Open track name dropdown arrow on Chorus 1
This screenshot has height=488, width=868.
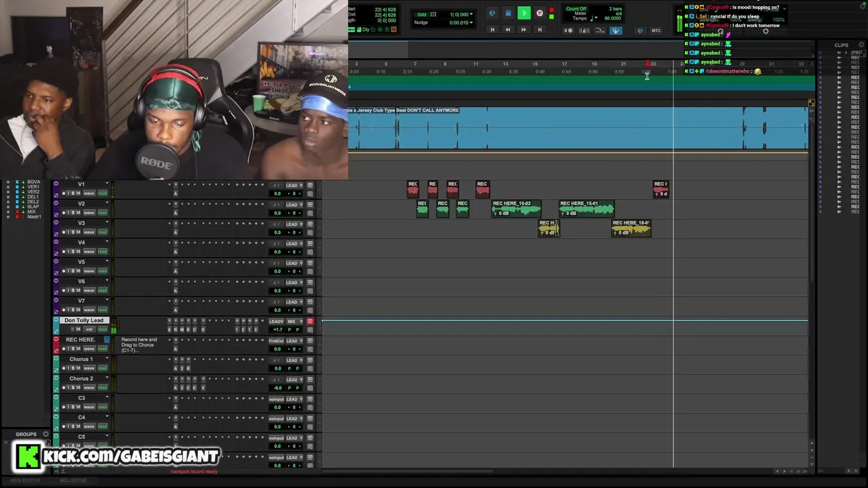coord(106,359)
